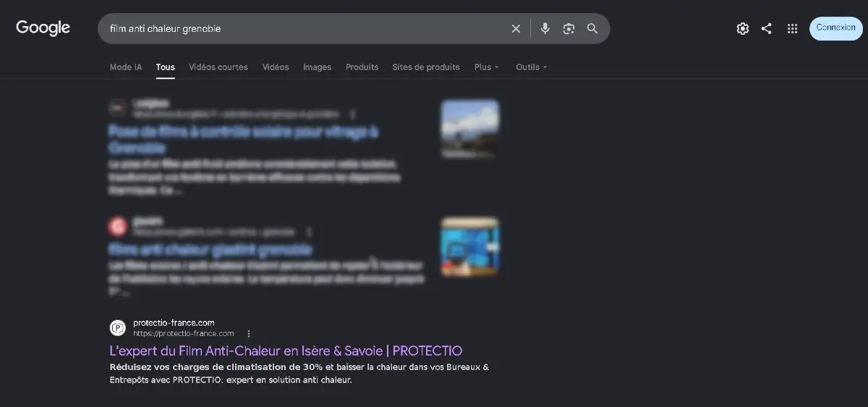Click the first result's building thumbnail
Viewport: 868px width, 407px height.
tap(470, 129)
